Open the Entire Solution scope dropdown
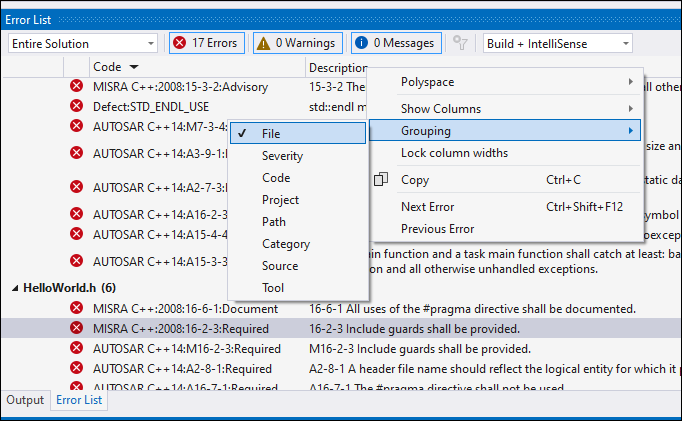Viewport: 682px width, 421px height. tap(82, 43)
